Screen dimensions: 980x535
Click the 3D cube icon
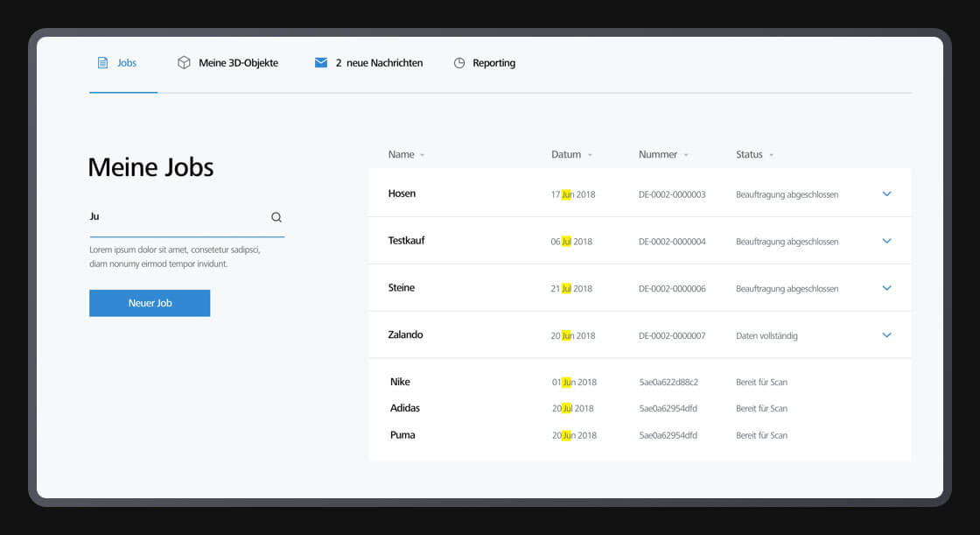[x=184, y=63]
